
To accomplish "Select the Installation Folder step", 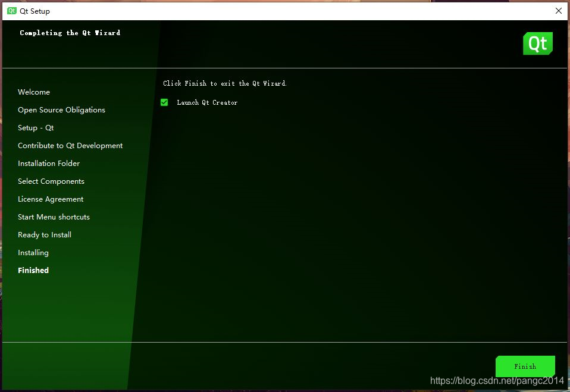I will [49, 163].
